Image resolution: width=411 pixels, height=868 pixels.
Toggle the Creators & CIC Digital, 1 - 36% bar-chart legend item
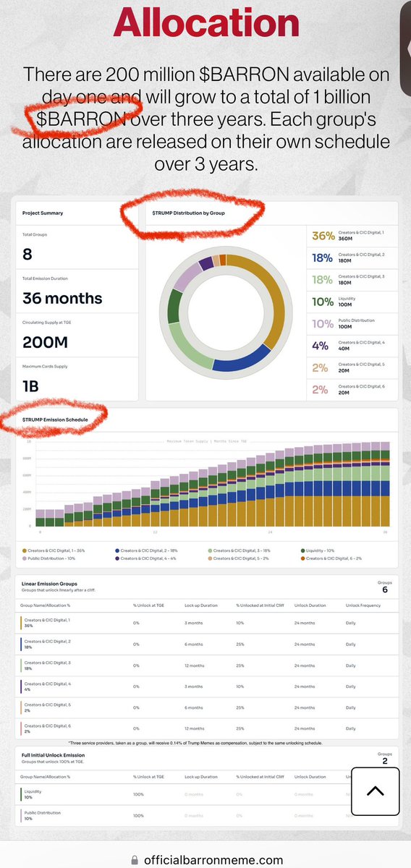pyautogui.click(x=54, y=550)
